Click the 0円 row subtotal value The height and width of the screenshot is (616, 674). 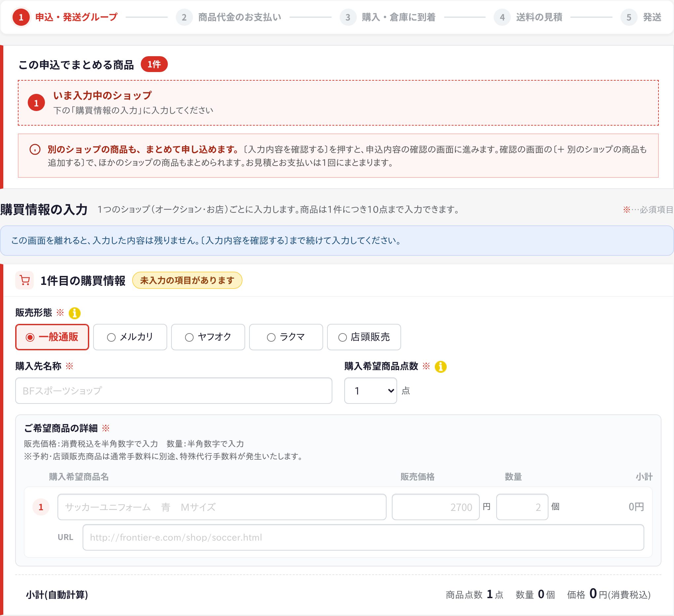click(636, 507)
